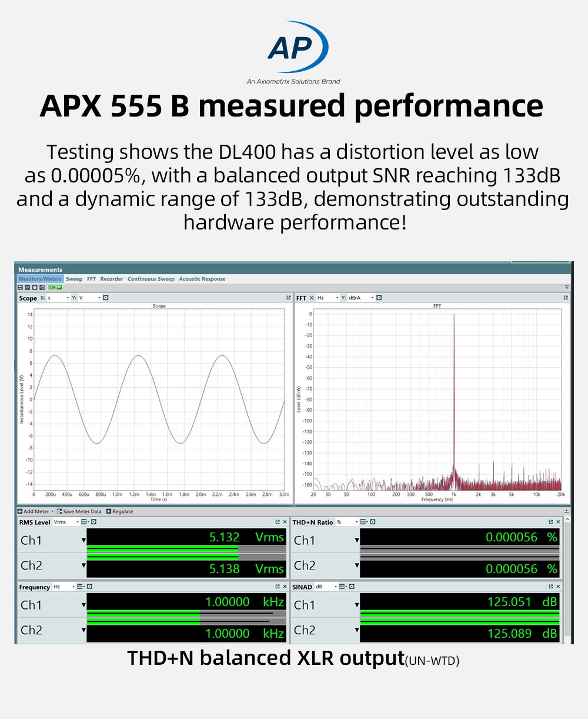The image size is (588, 719).
Task: Toggle the green ON generator switch
Action: point(55,288)
